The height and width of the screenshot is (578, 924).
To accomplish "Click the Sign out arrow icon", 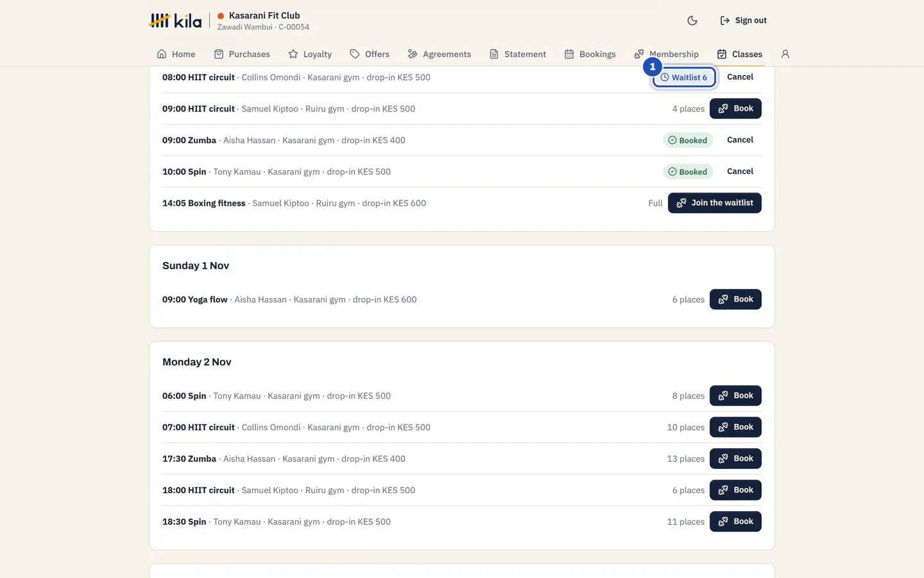I will pos(725,21).
